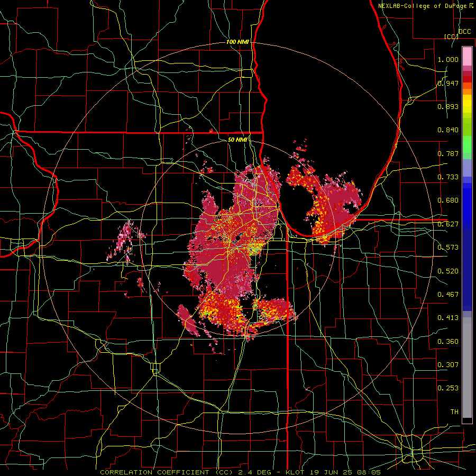Click the 0.520 scale value
476x476 pixels.
point(448,271)
